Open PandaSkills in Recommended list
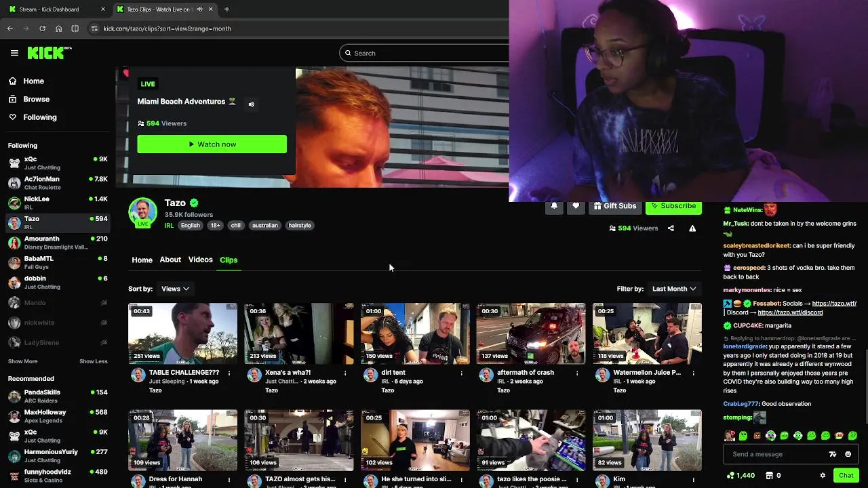Screen dimensions: 868x488 click(58, 396)
